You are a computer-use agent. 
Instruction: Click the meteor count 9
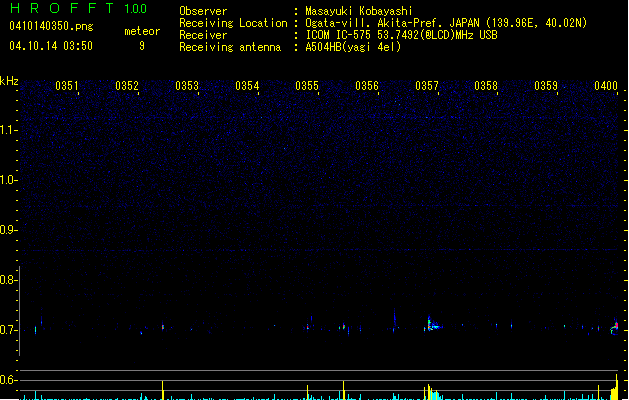click(142, 46)
